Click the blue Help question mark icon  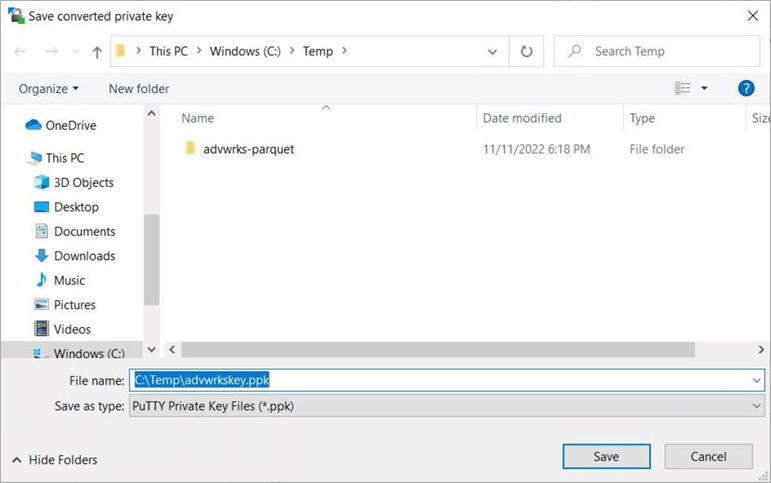(x=746, y=88)
